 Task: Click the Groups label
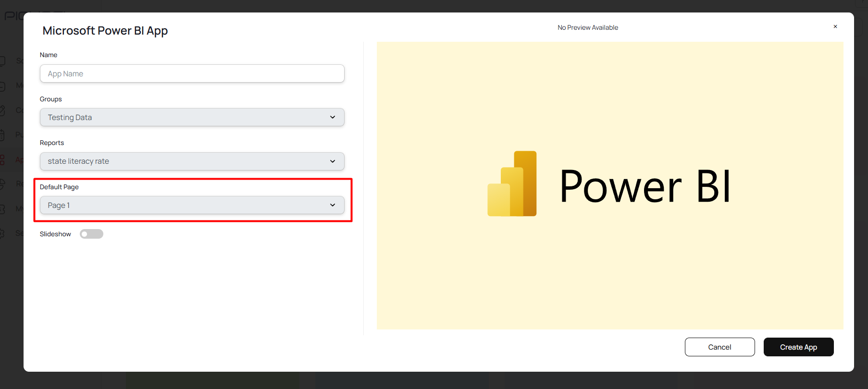51,99
